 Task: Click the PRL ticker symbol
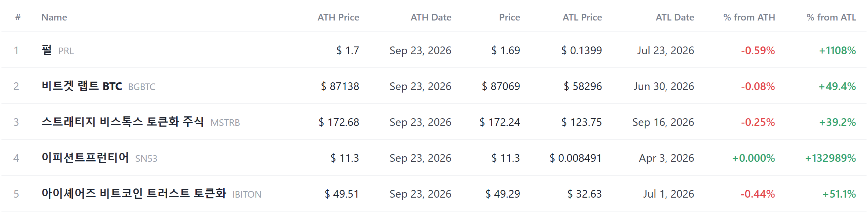[x=66, y=51]
